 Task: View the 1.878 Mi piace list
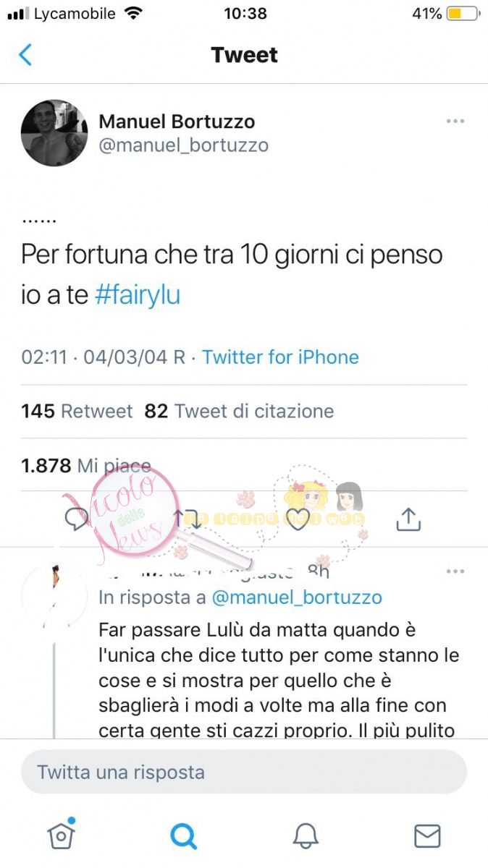coord(86,466)
